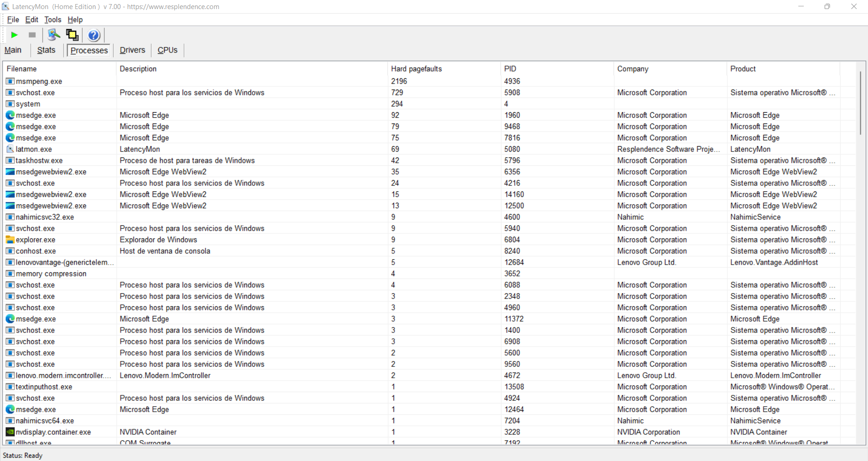The image size is (868, 461).
Task: Click the system process icon
Action: [x=10, y=104]
